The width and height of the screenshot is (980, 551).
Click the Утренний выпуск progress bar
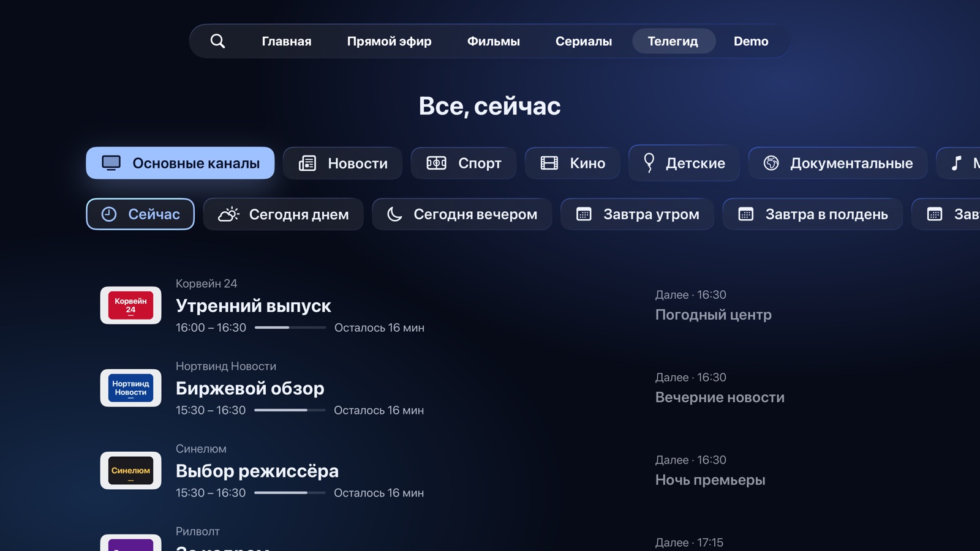pyautogui.click(x=290, y=328)
